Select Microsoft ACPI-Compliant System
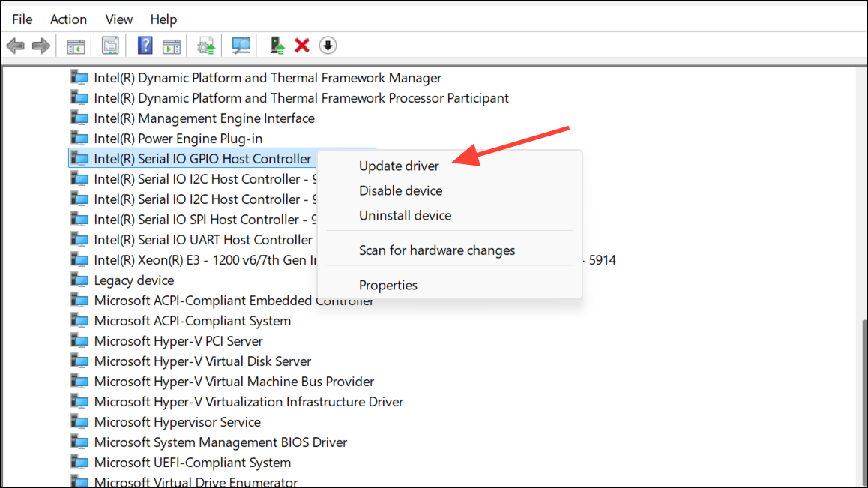Screen dimensions: 868x488 192,321
